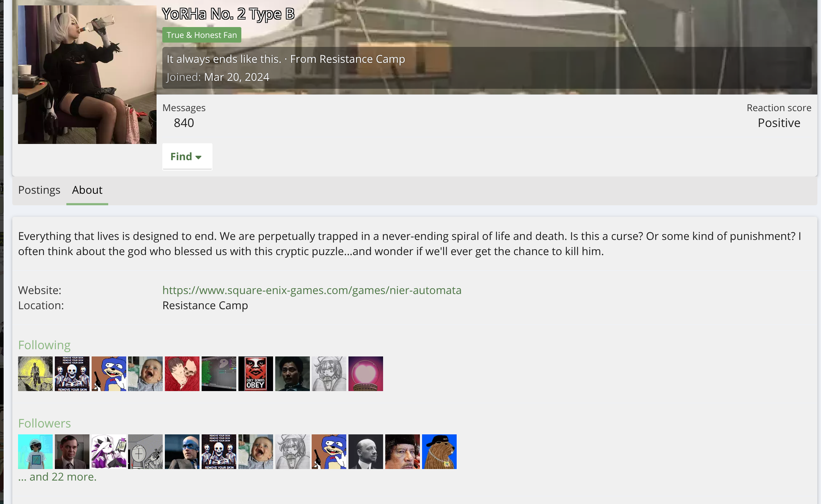Open the yellow silhouette avatar in Following

pyautogui.click(x=35, y=374)
